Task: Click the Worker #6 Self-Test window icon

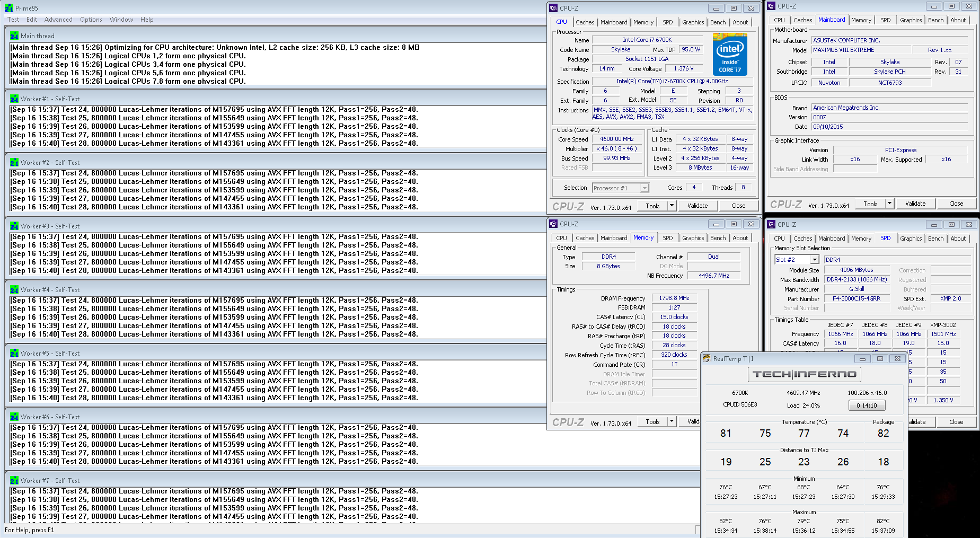Action: click(14, 417)
